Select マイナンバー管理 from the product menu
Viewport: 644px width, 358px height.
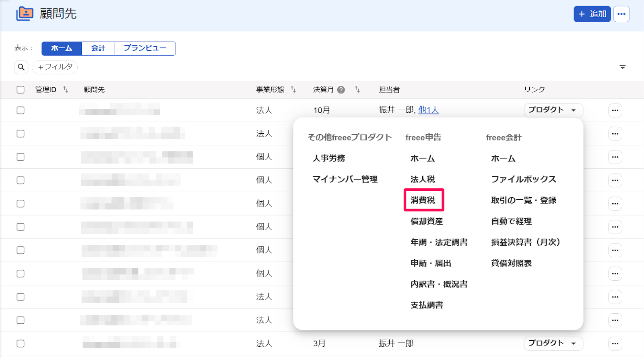point(345,179)
